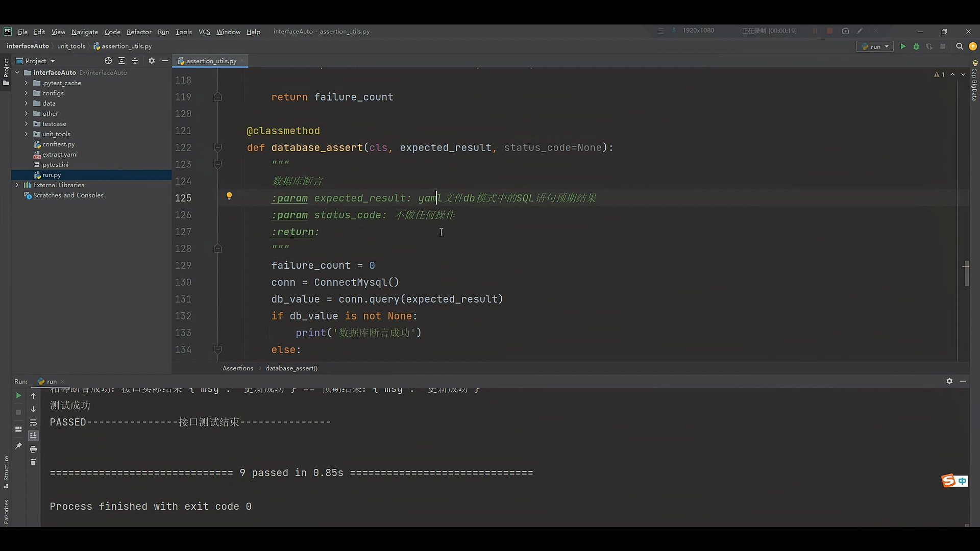Expand the testcase folder
Screen dimensions: 980x551
tap(26, 123)
